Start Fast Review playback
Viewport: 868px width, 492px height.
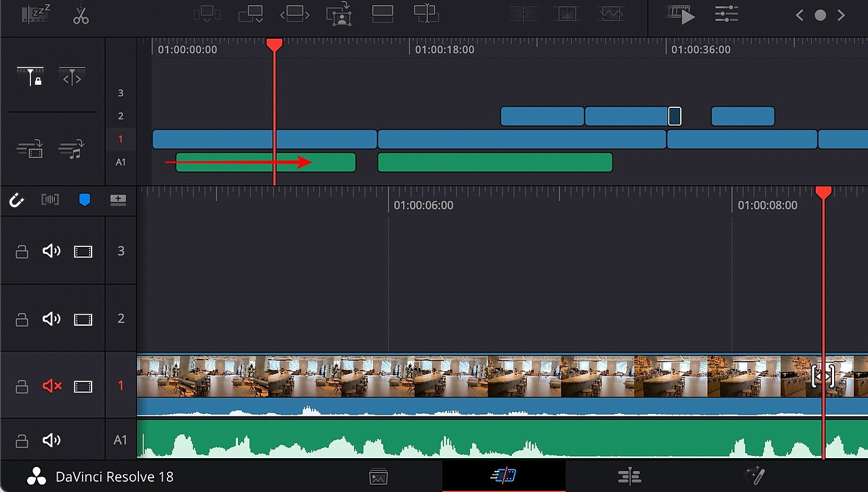click(x=680, y=15)
